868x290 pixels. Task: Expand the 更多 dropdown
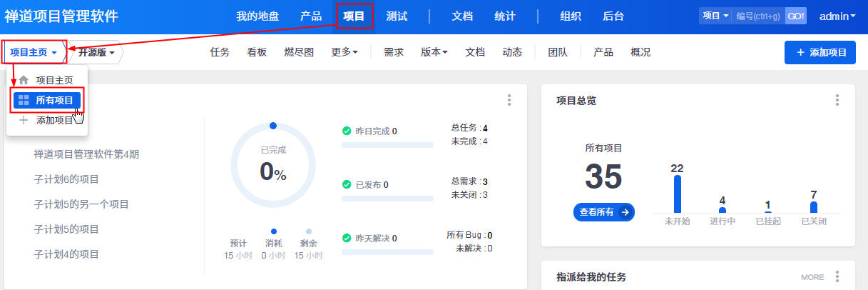click(x=344, y=52)
